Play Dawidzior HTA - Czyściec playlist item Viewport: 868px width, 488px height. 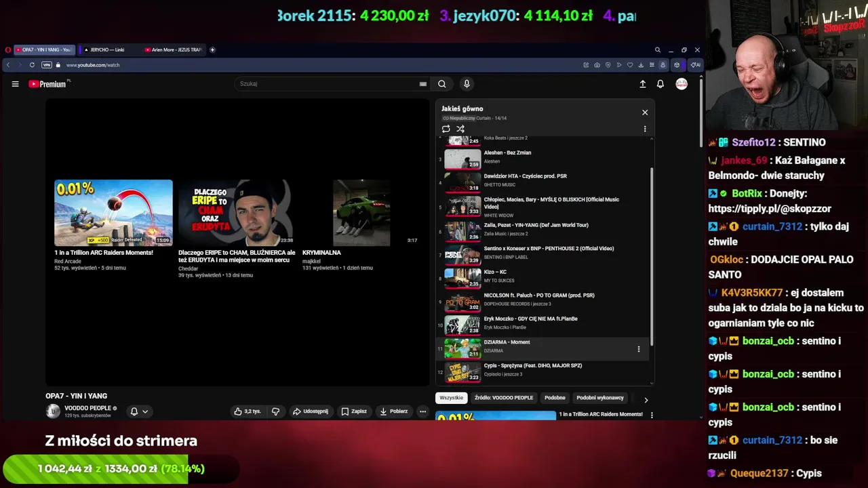pyautogui.click(x=542, y=182)
